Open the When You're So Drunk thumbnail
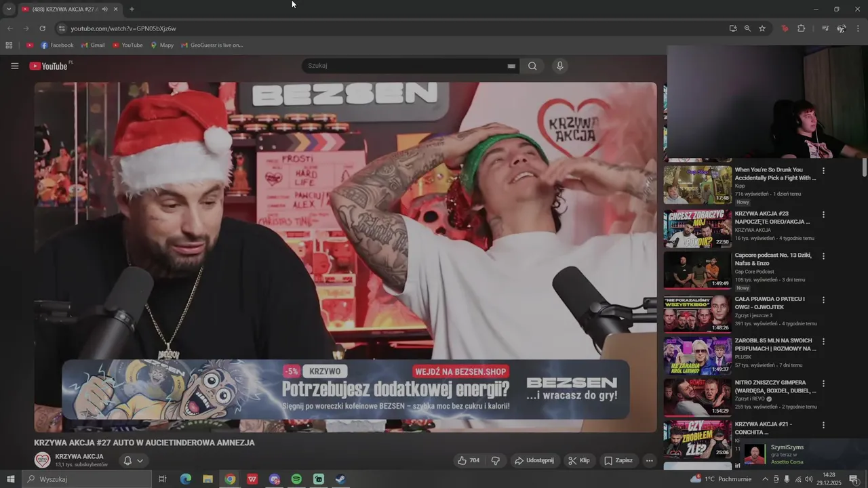The image size is (868, 488). tap(697, 184)
